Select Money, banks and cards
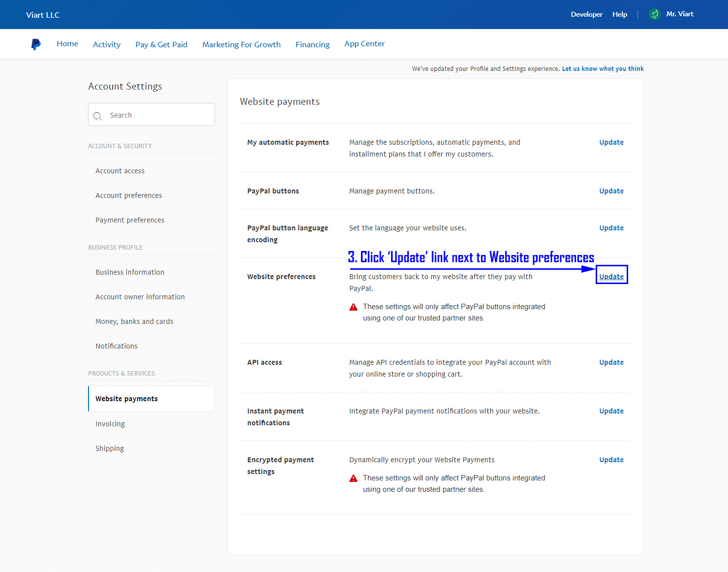The image size is (728, 572). 134,321
